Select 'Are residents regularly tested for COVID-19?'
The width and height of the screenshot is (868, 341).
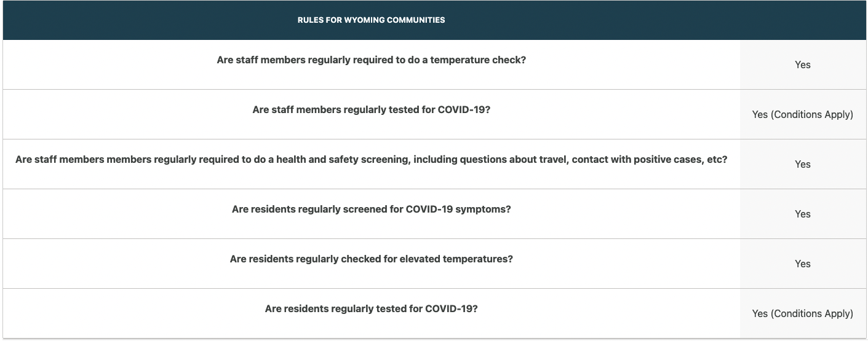371,309
